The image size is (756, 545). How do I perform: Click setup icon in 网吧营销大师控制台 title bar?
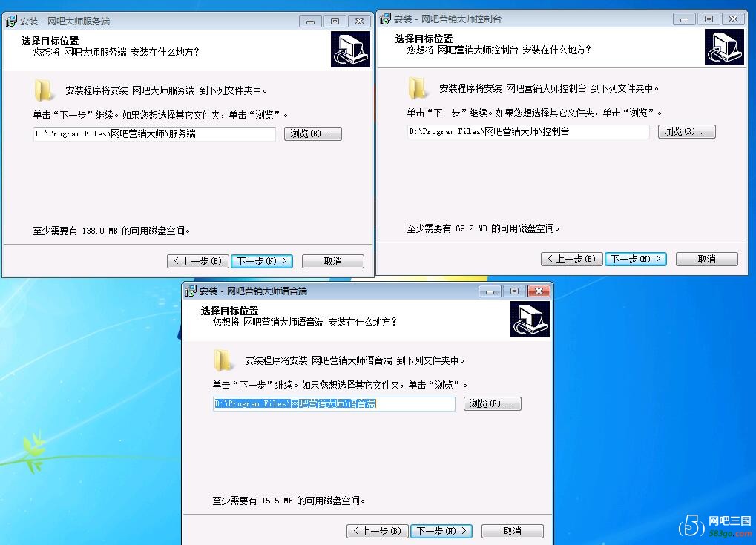385,19
